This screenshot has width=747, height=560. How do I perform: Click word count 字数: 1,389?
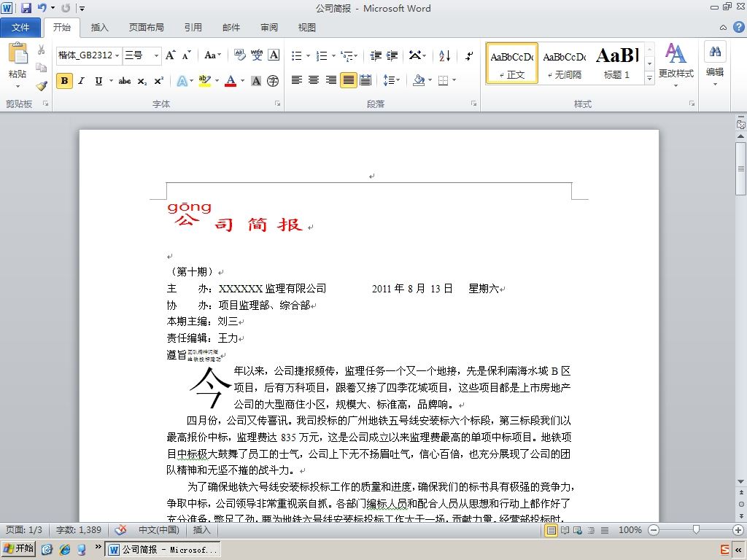click(79, 530)
